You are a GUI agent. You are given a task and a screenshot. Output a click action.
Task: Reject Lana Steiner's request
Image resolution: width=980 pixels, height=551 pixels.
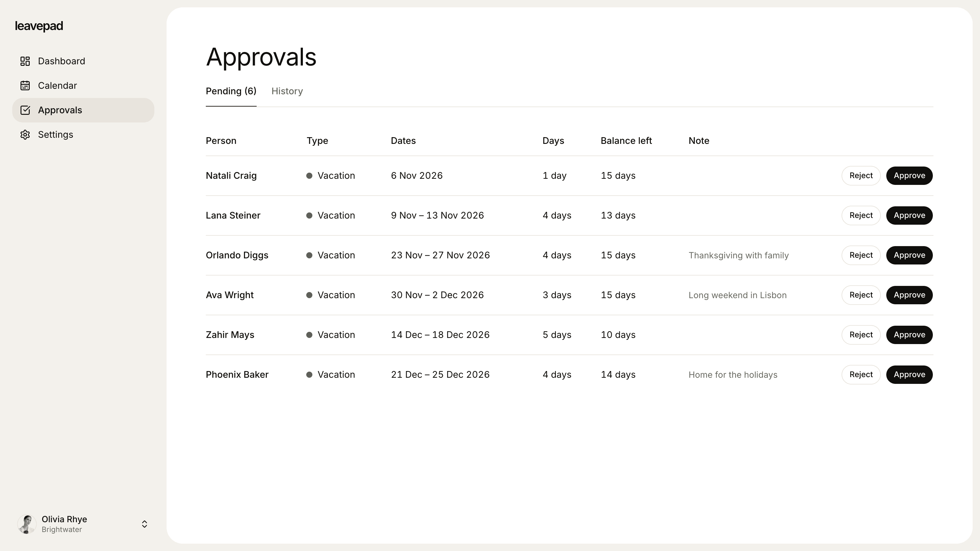(x=861, y=216)
